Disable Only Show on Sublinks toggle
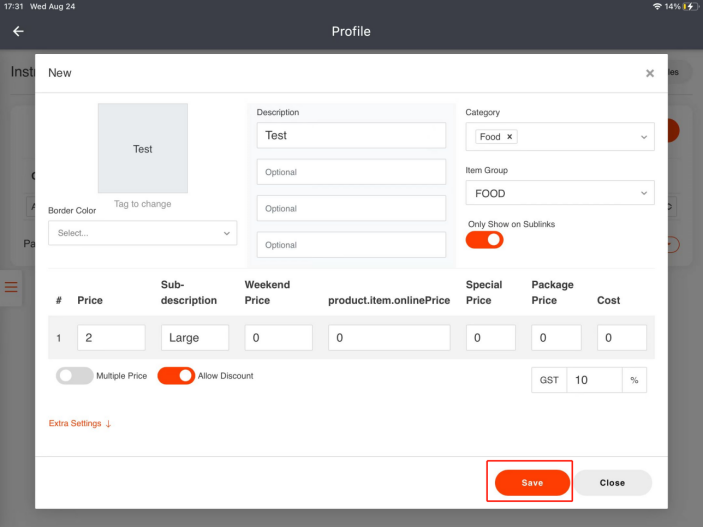 click(484, 240)
